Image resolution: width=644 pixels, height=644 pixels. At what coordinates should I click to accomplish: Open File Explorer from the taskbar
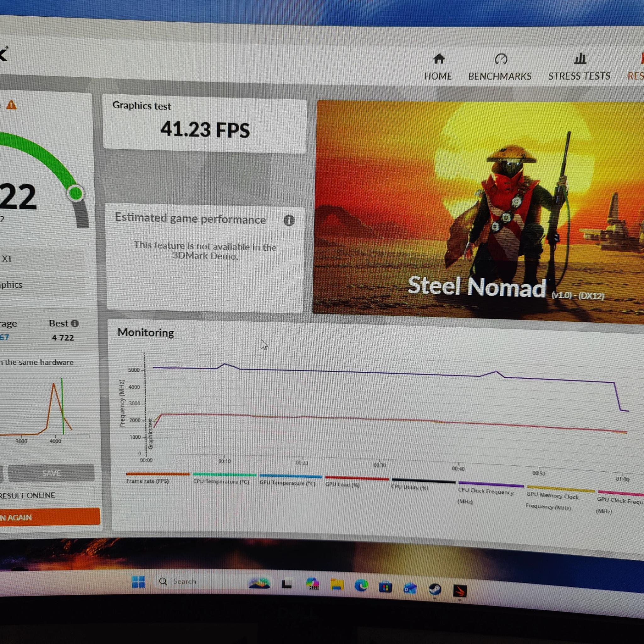pos(337,584)
